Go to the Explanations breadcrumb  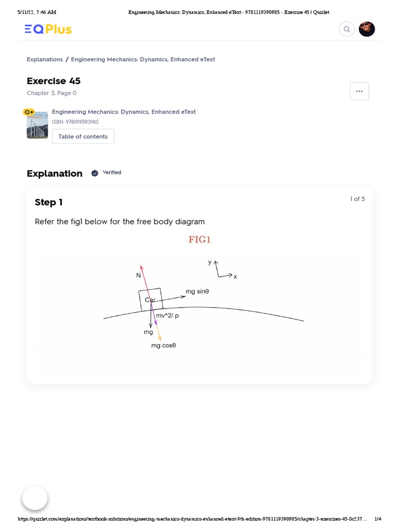(x=45, y=59)
